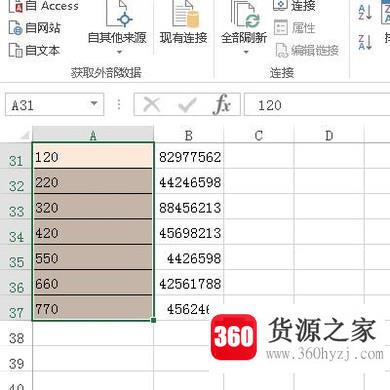Click cell with value 660

click(93, 283)
